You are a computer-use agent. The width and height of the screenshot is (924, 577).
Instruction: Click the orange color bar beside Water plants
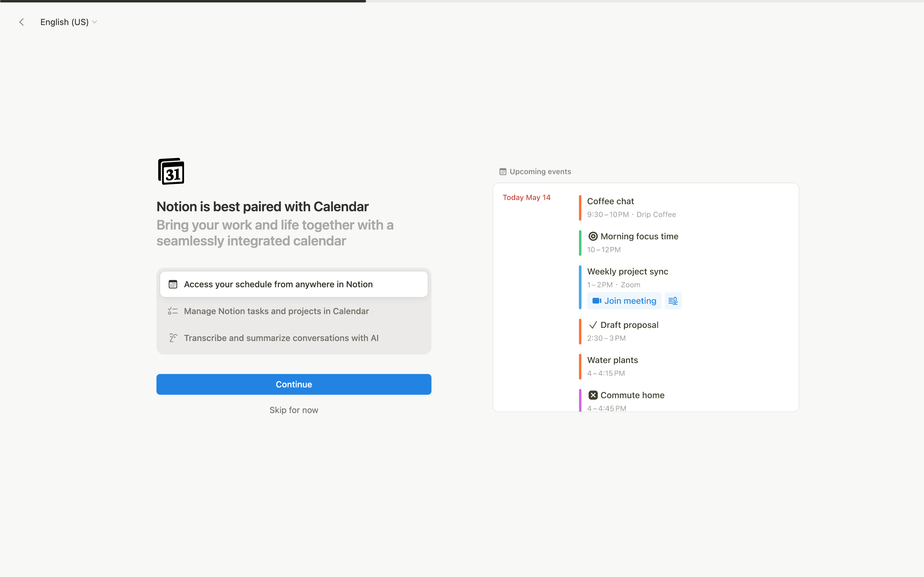[x=580, y=366]
